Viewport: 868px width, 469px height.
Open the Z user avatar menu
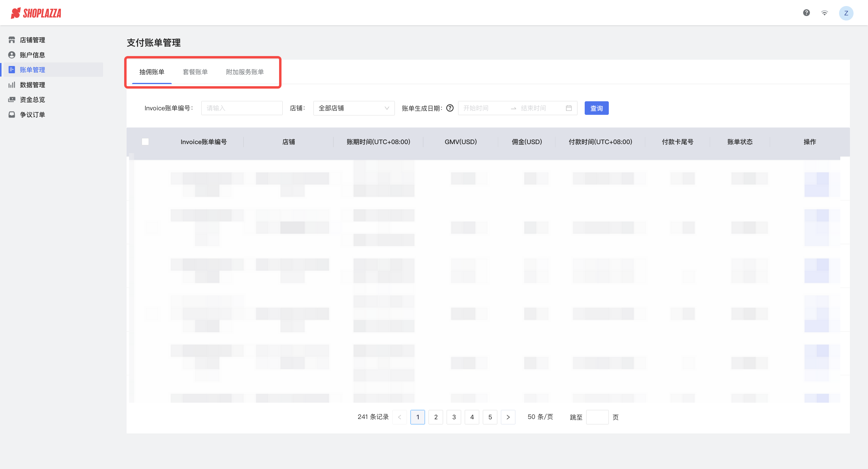846,13
